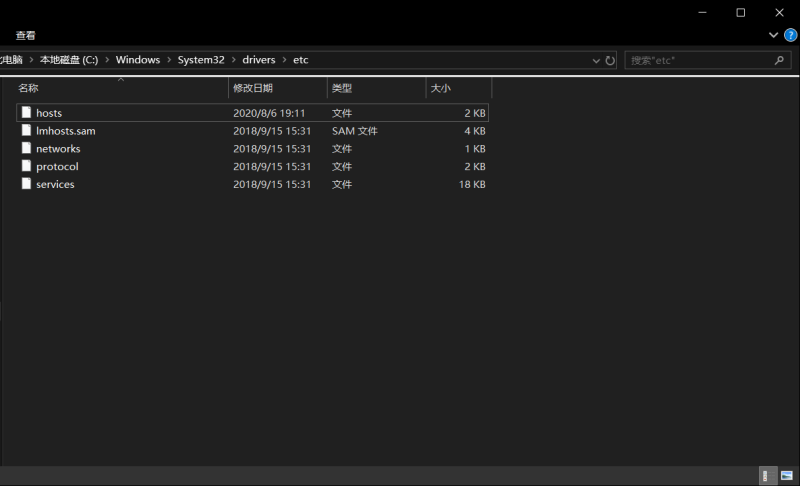Click the search magnifier icon
The height and width of the screenshot is (486, 800).
779,60
